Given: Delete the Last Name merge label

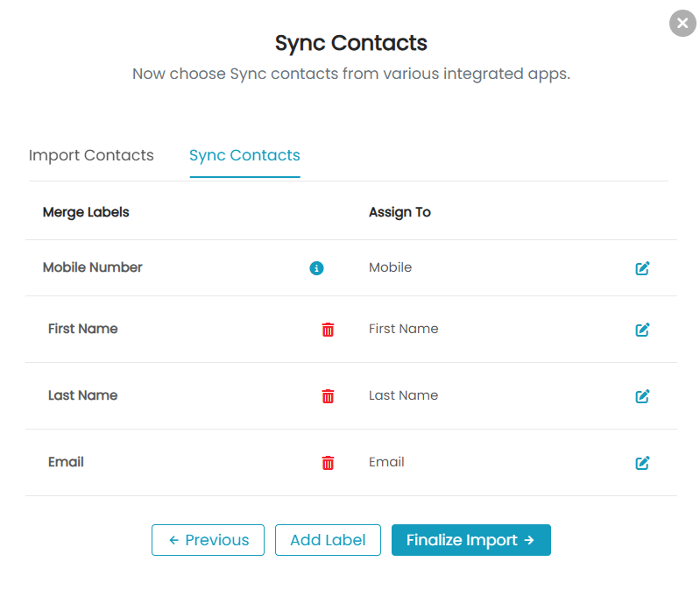Looking at the screenshot, I should click(328, 396).
